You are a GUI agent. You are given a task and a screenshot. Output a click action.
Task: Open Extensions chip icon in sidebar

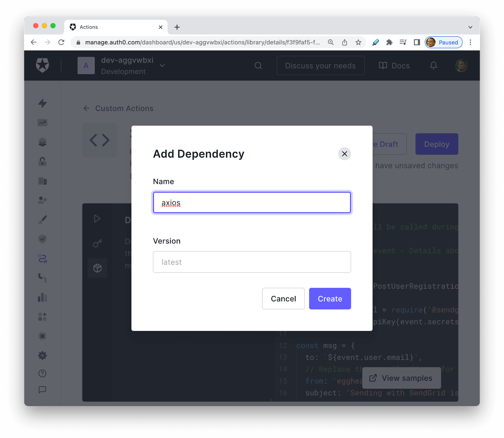(x=43, y=336)
